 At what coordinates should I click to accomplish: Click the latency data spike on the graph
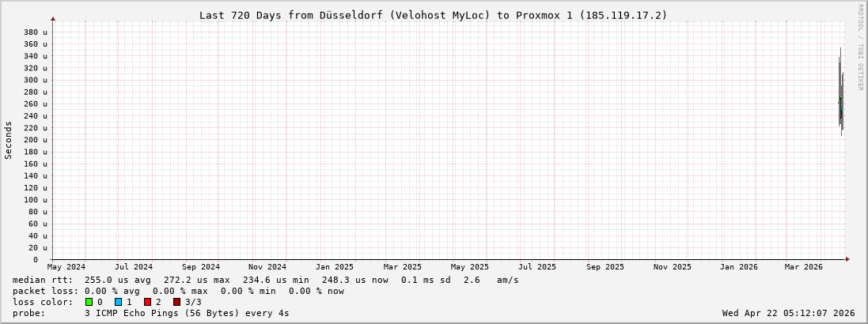(x=841, y=103)
